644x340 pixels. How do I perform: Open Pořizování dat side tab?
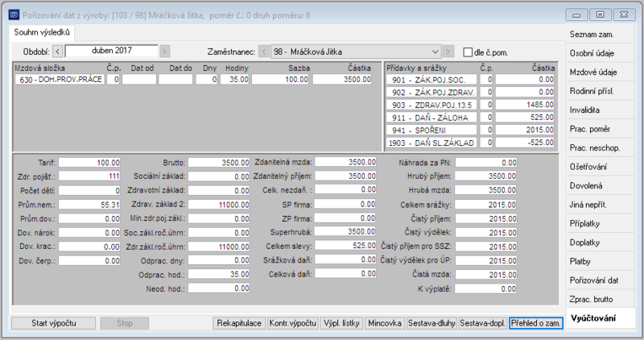coord(600,280)
